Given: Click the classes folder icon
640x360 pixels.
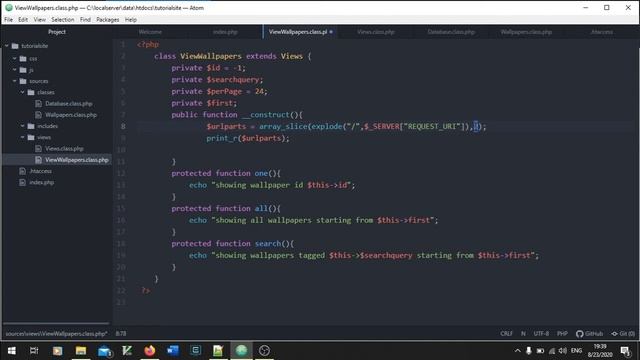Looking at the screenshot, I should [x=31, y=92].
